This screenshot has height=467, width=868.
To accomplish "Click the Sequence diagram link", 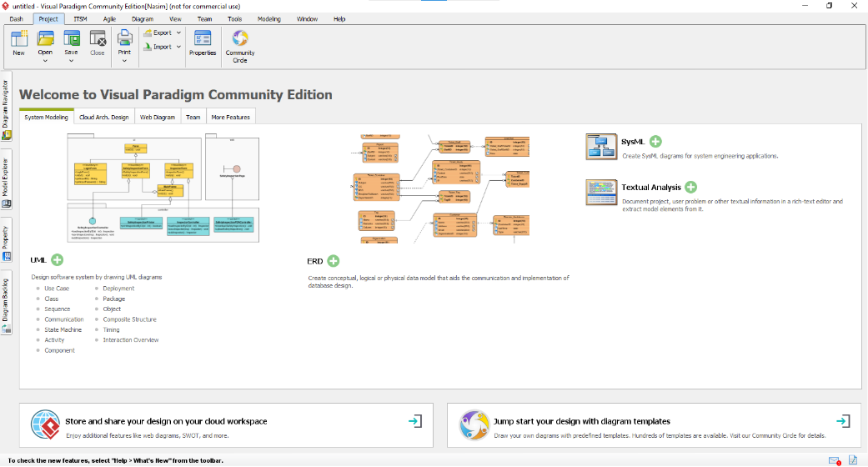I will [58, 309].
